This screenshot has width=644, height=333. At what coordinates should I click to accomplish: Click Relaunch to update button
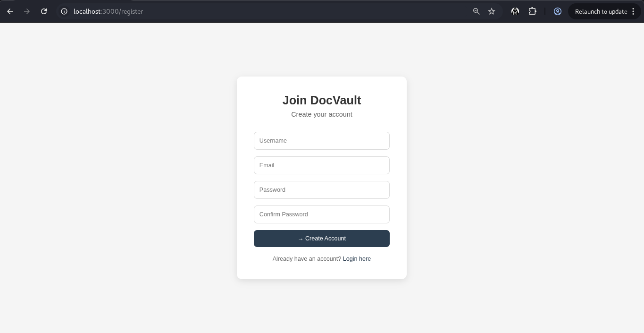pyautogui.click(x=601, y=11)
